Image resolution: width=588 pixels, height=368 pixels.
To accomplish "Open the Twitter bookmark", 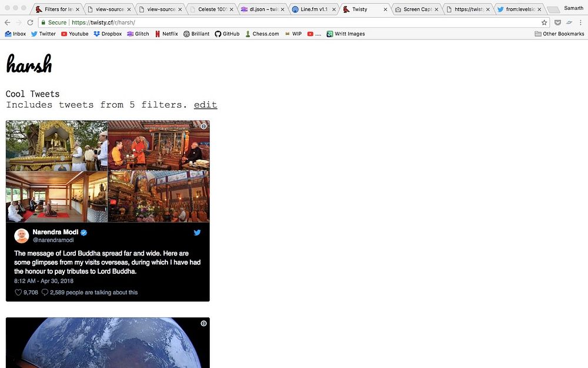I will click(43, 34).
